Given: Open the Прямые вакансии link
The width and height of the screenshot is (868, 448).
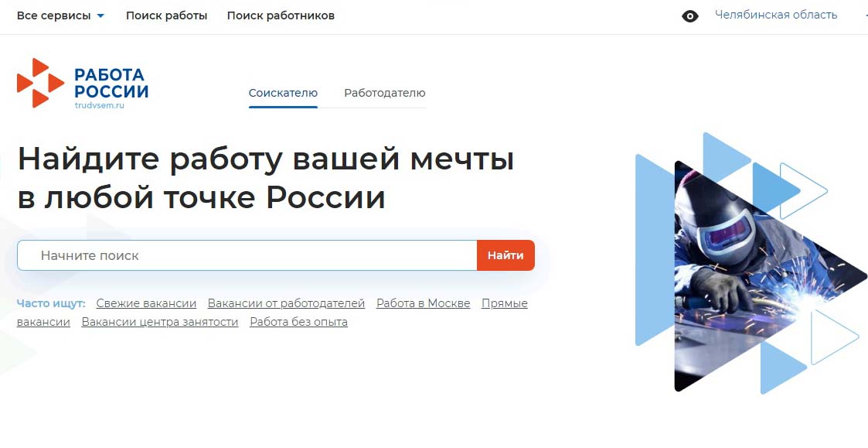Looking at the screenshot, I should (x=504, y=303).
